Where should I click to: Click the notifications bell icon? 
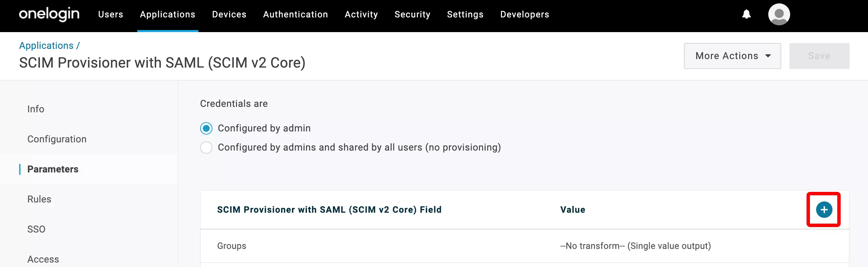pyautogui.click(x=746, y=14)
